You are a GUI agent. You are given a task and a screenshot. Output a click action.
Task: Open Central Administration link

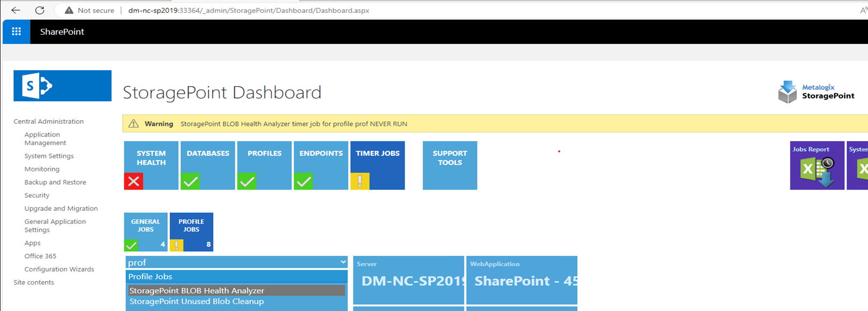click(x=49, y=122)
